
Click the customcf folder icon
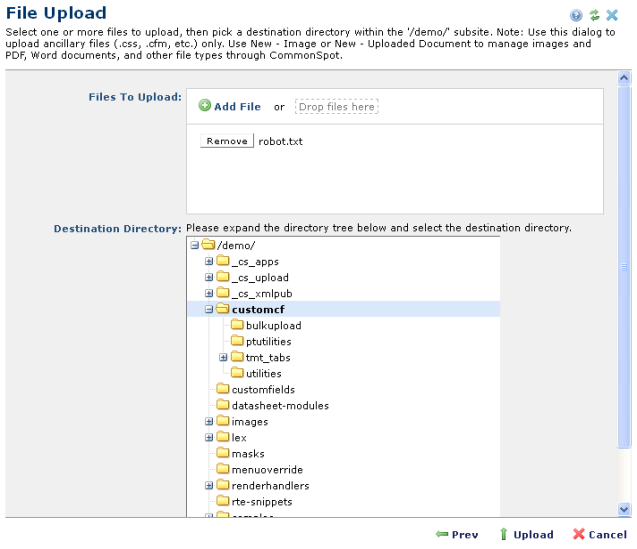click(x=223, y=310)
